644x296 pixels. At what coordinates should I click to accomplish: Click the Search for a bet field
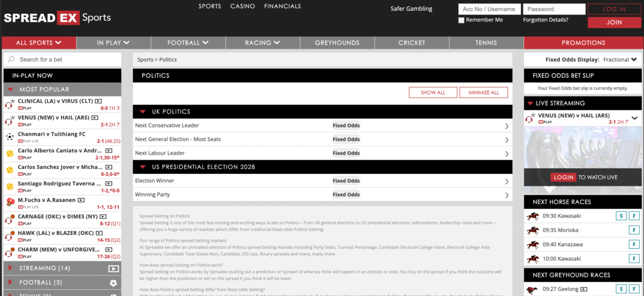[63, 60]
